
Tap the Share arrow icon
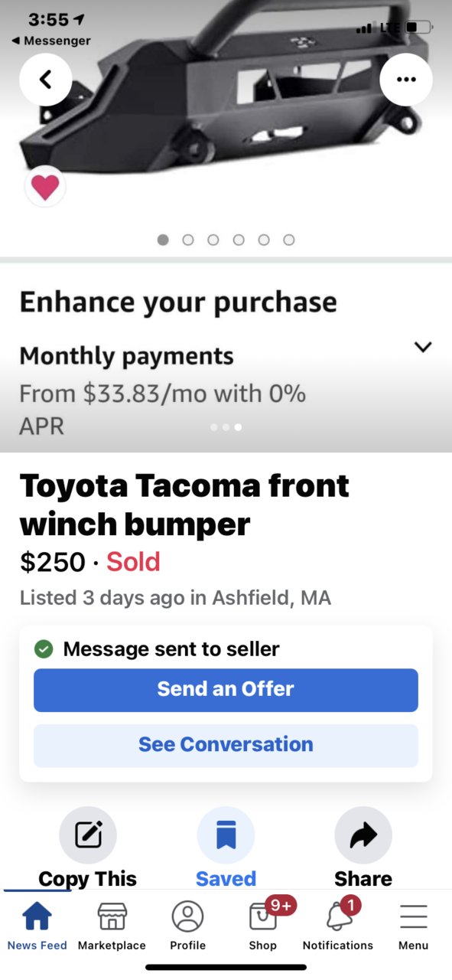363,835
